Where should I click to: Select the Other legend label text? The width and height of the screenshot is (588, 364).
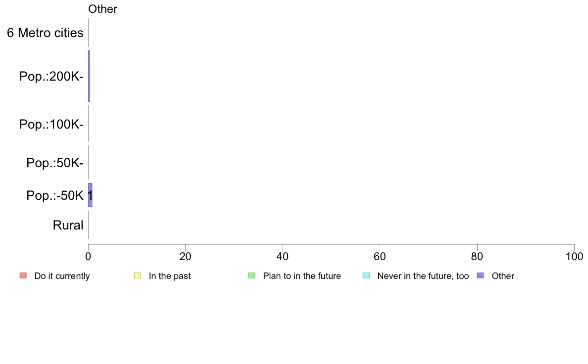503,276
